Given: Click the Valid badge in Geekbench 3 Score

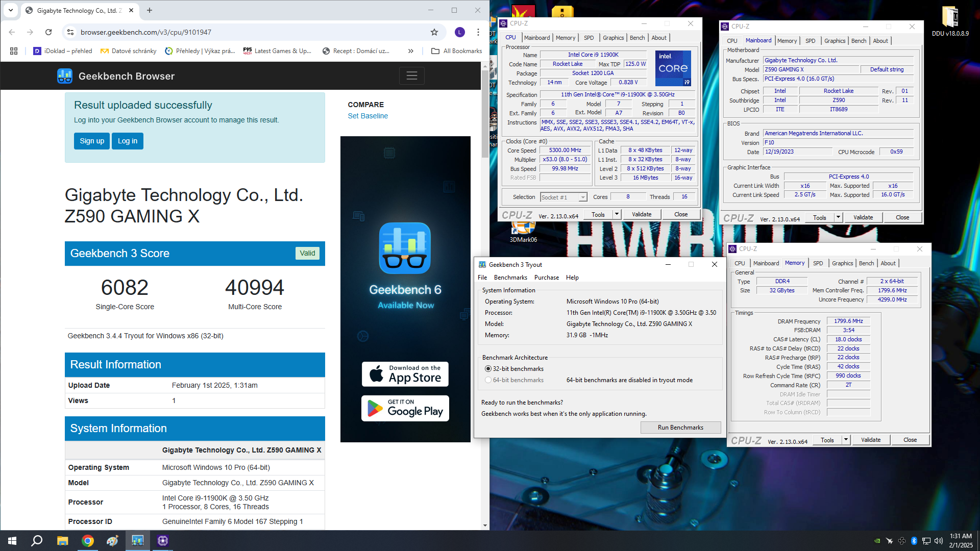Looking at the screenshot, I should click(307, 253).
